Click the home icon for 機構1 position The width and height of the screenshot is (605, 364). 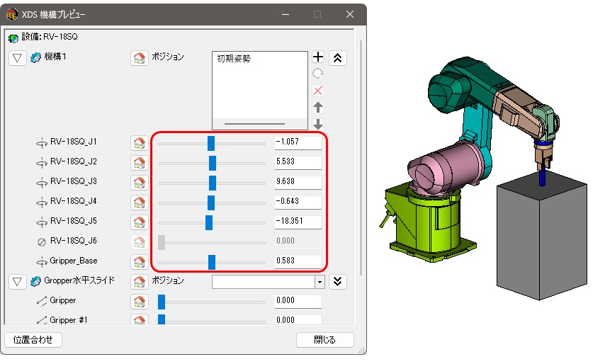pos(139,58)
